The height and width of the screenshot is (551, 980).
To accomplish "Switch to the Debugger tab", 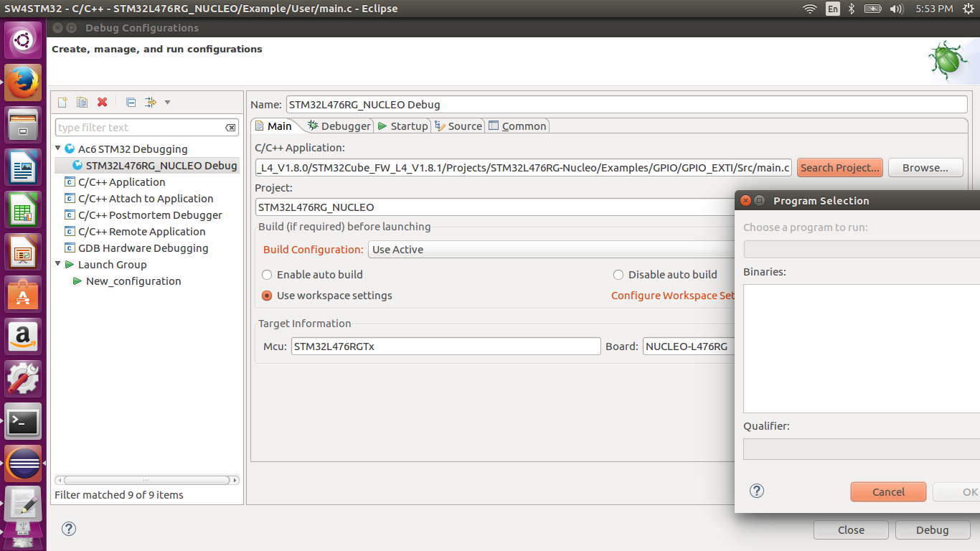I will click(339, 126).
